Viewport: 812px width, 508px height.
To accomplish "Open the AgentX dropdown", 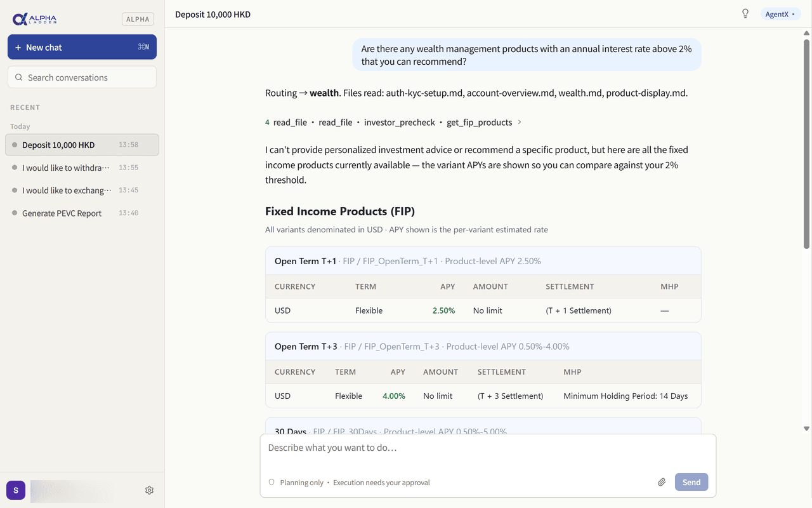I will point(780,14).
